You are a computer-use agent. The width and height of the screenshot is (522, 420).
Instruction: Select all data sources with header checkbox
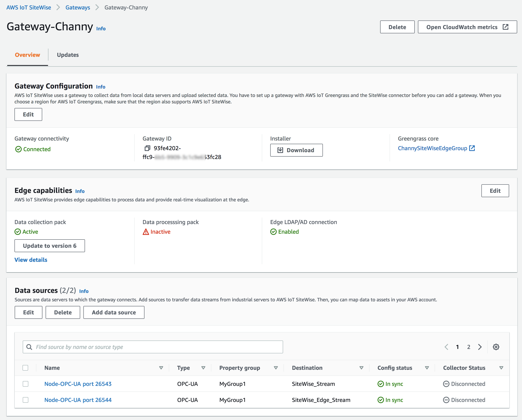coord(26,368)
